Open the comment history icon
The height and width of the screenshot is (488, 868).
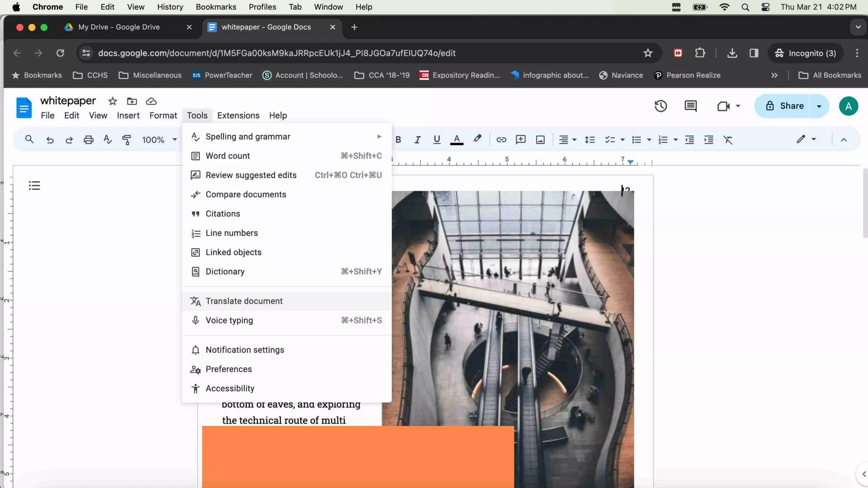coord(690,106)
